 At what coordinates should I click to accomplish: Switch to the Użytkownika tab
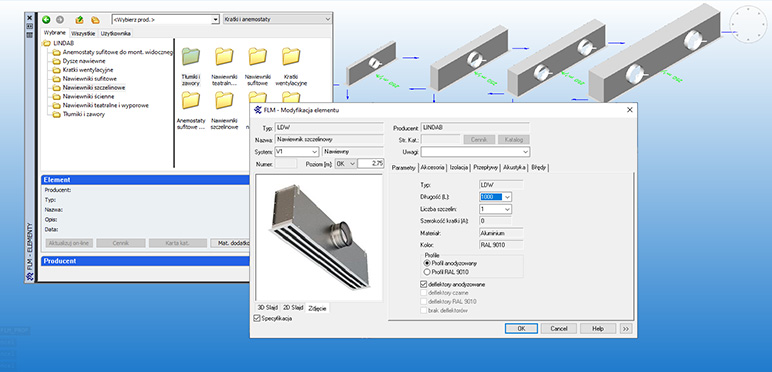[x=115, y=33]
